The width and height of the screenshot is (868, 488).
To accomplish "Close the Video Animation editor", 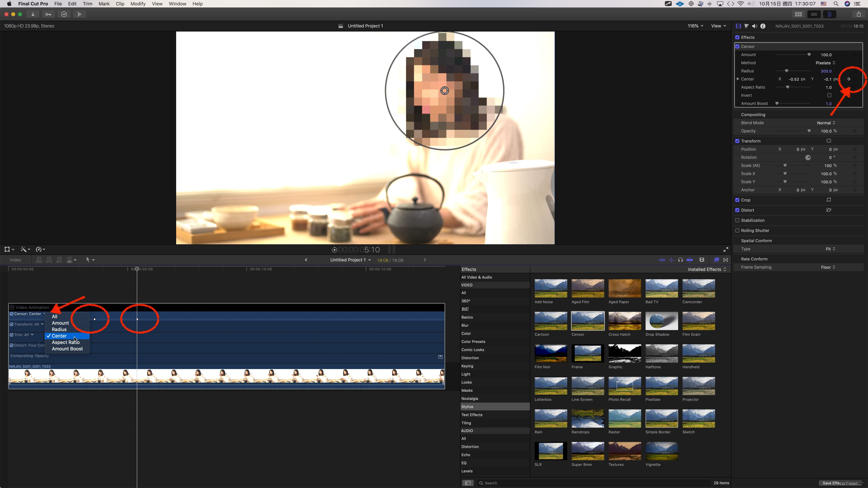I will click(12, 307).
